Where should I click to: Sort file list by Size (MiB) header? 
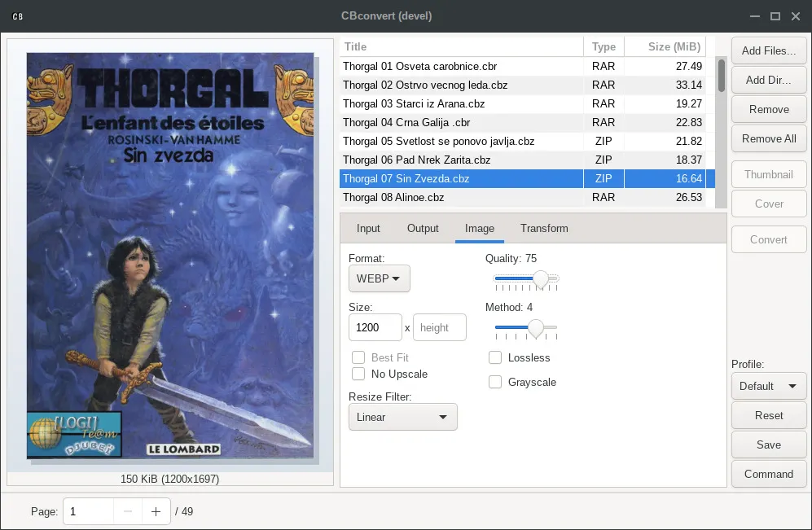coord(665,46)
